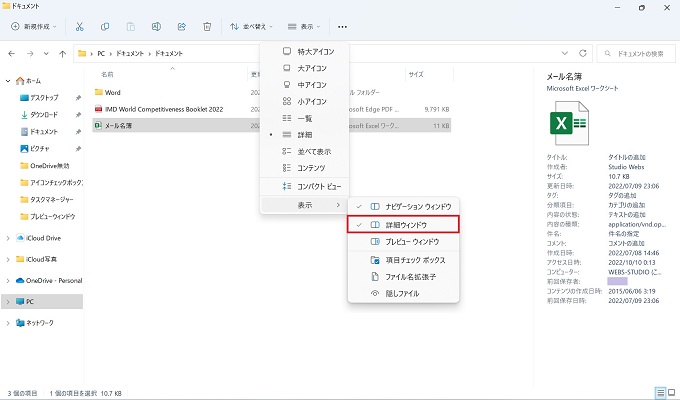Switch to large thumbnails icon in status bar
This screenshot has width=680, height=400.
671,393
